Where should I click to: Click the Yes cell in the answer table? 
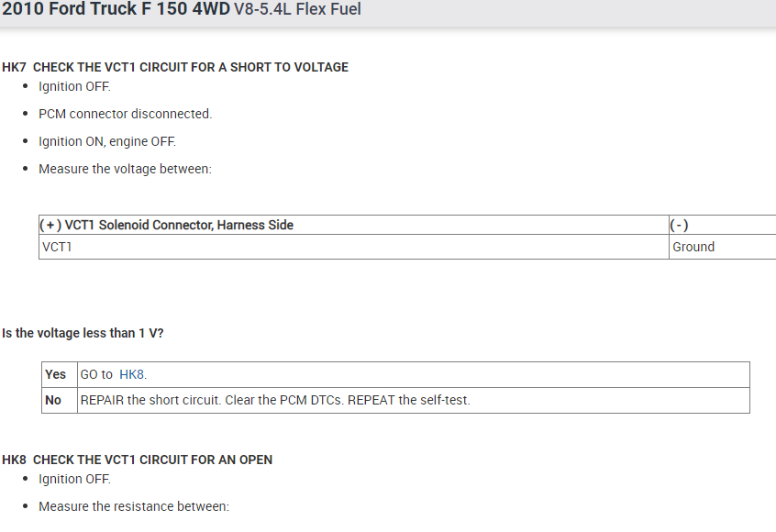(x=55, y=374)
